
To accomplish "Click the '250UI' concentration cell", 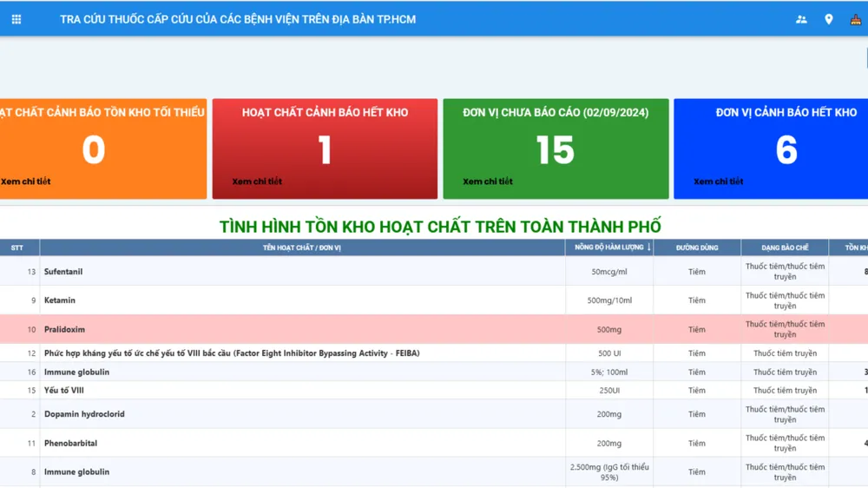I will click(609, 390).
